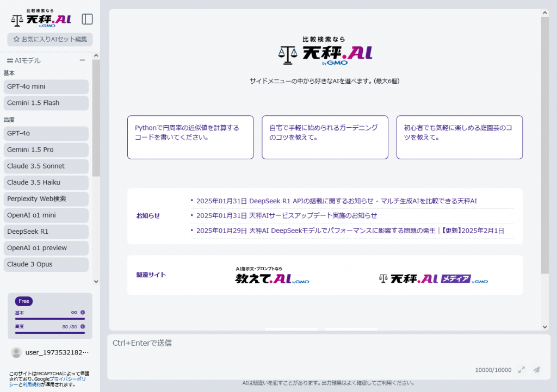Send the message with the paper plane icon
Viewport: 557px width, 392px height.
[x=536, y=369]
